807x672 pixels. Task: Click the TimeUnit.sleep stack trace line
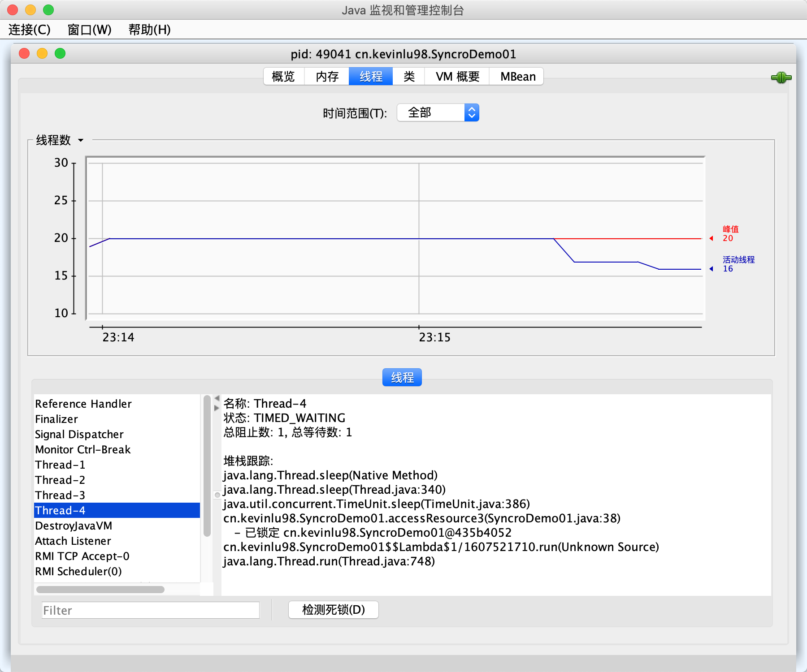pyautogui.click(x=377, y=504)
